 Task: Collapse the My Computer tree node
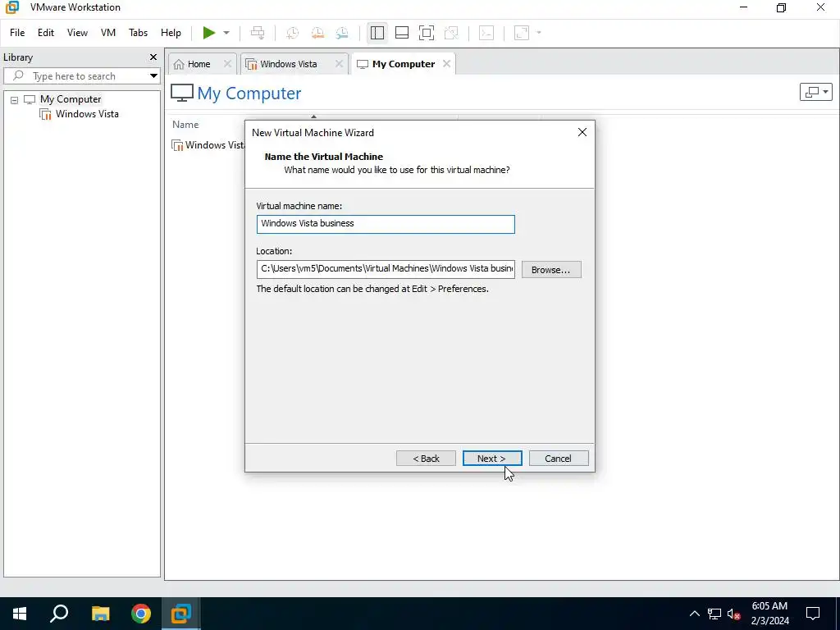(15, 99)
